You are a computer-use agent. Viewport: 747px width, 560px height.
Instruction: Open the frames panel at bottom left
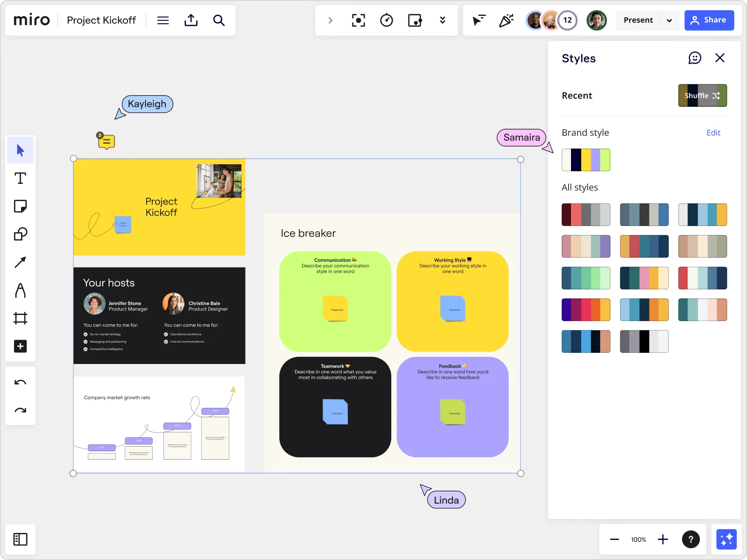20,539
